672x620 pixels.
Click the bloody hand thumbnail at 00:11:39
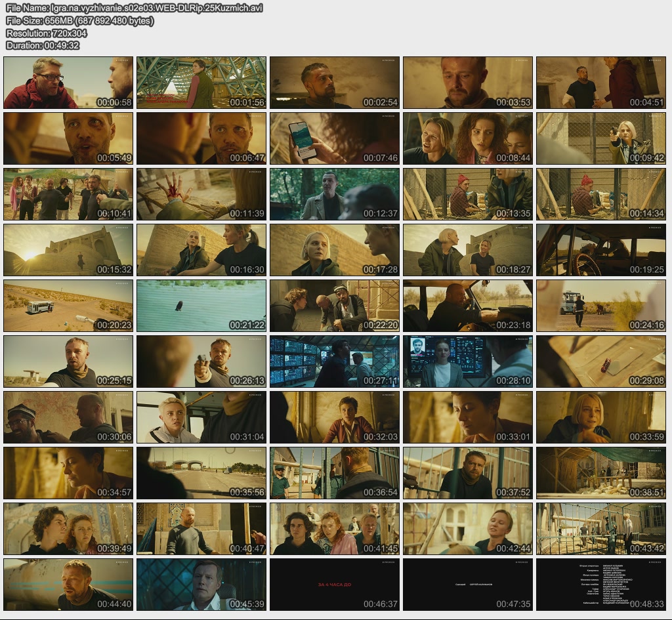coord(201,194)
